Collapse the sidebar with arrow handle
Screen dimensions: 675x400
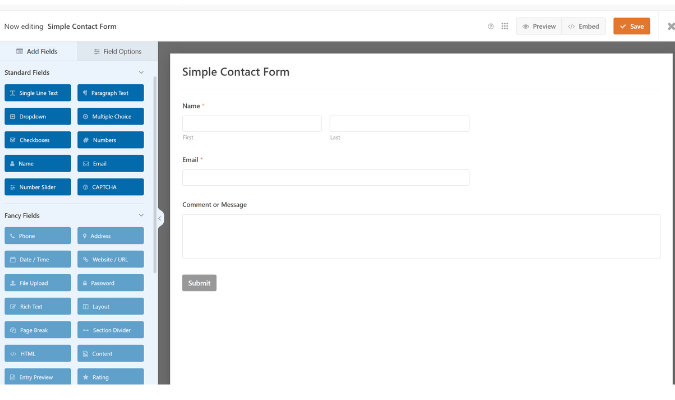160,218
